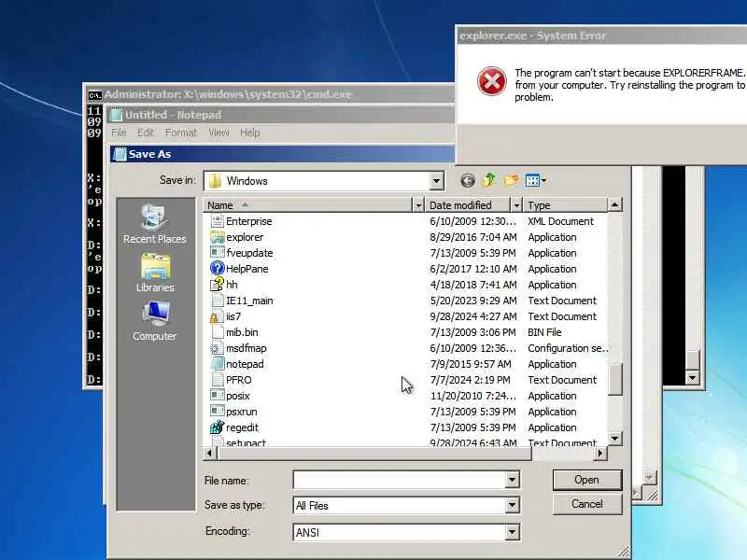Select the Enterprise XML file icon
This screenshot has height=560, width=747.
click(218, 221)
